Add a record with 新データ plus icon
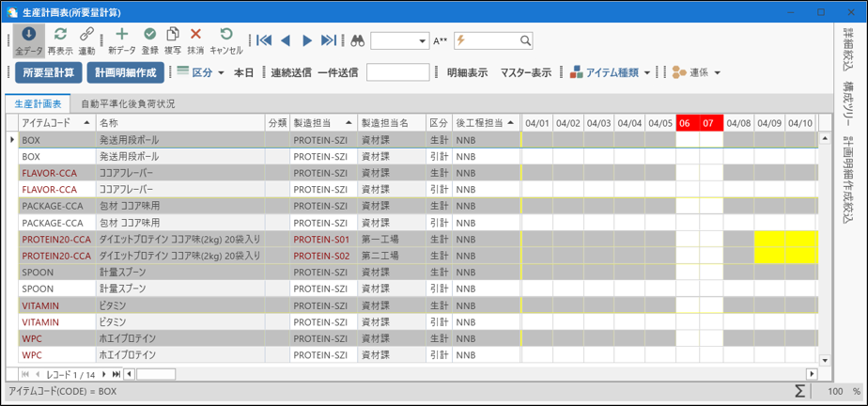This screenshot has height=406, width=868. pos(121,35)
